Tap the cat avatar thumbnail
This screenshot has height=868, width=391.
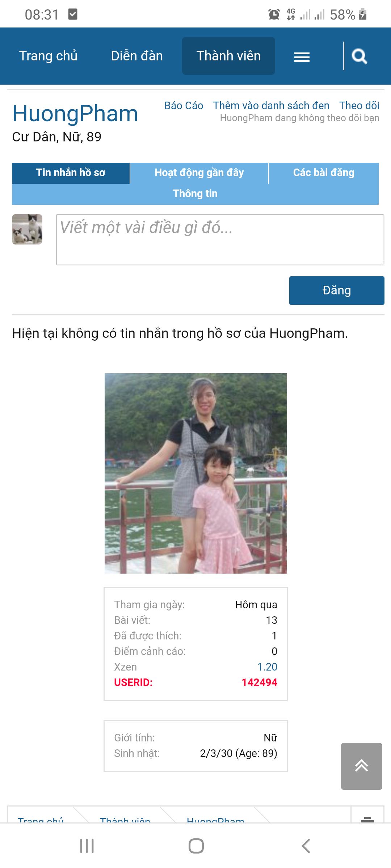27,229
